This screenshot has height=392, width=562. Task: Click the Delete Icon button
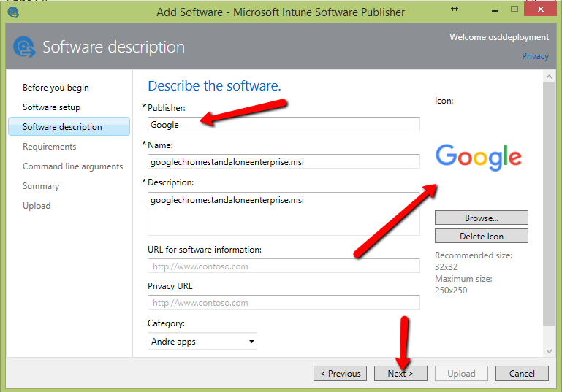pos(481,236)
